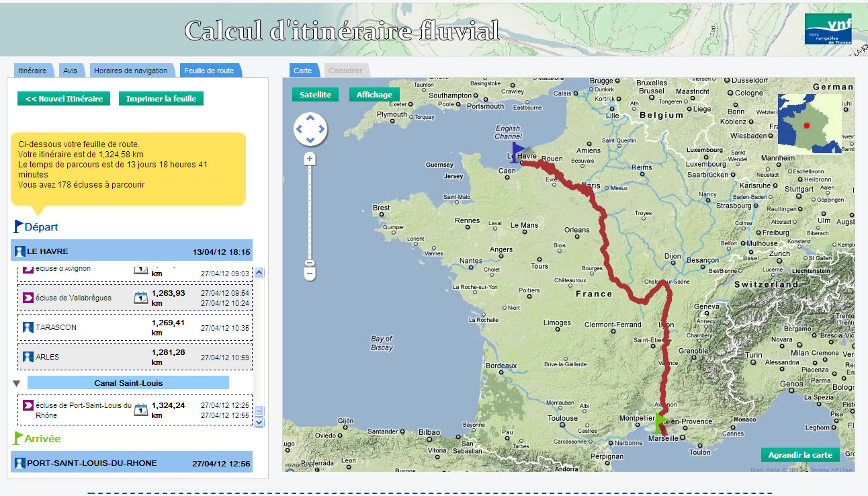Screen dimensions: 868x496
Task: Open calendar icon for écluse de Port-Saint-Louis
Action: 140,410
